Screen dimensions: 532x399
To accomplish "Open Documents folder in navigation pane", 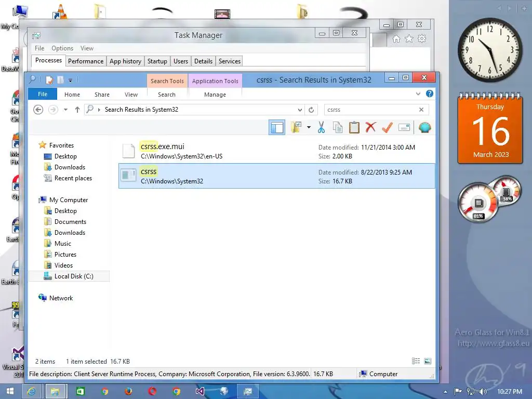I will (x=70, y=221).
